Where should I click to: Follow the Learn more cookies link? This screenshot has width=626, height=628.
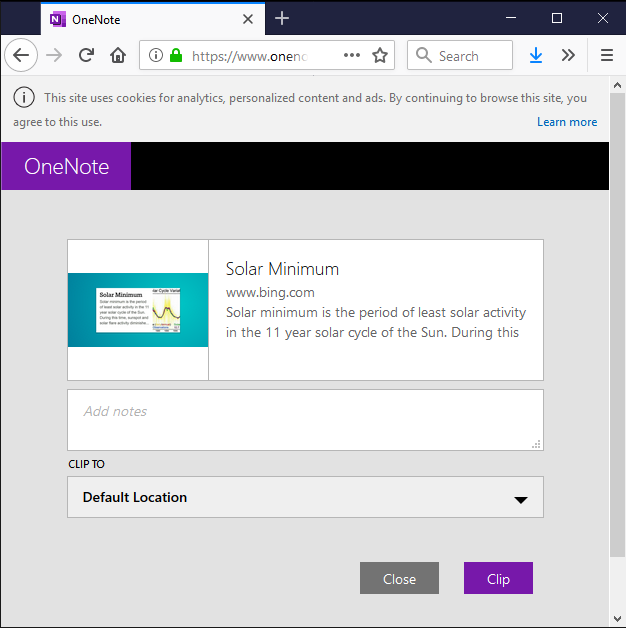[x=567, y=122]
